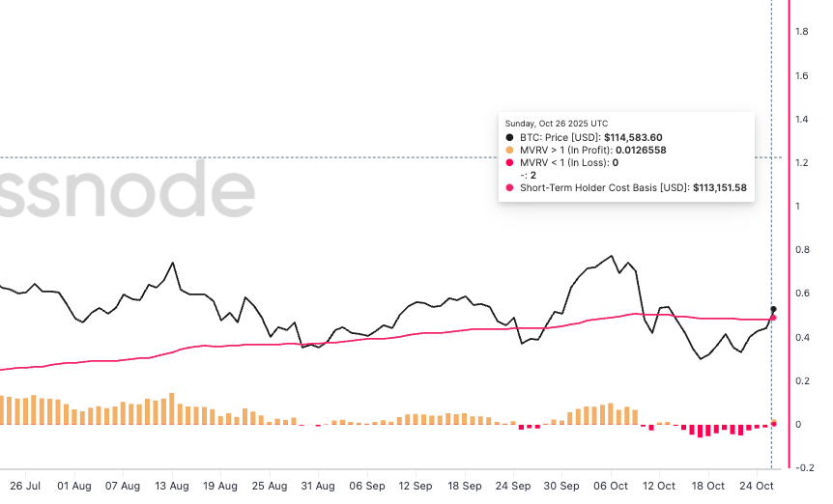Image resolution: width=833 pixels, height=504 pixels.
Task: Click the black BTC Price dot in tooltip
Action: tap(509, 138)
